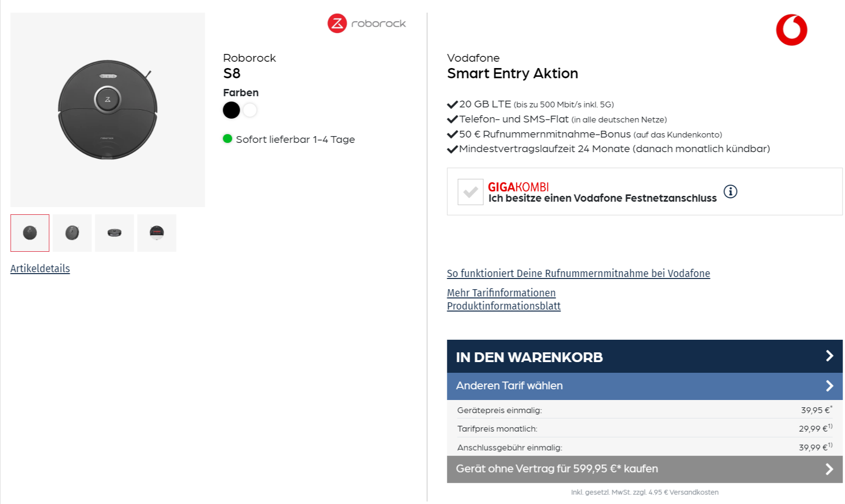Viewport: 845px width, 504px height.
Task: Click Anderen Tarif wählen button
Action: coord(644,386)
